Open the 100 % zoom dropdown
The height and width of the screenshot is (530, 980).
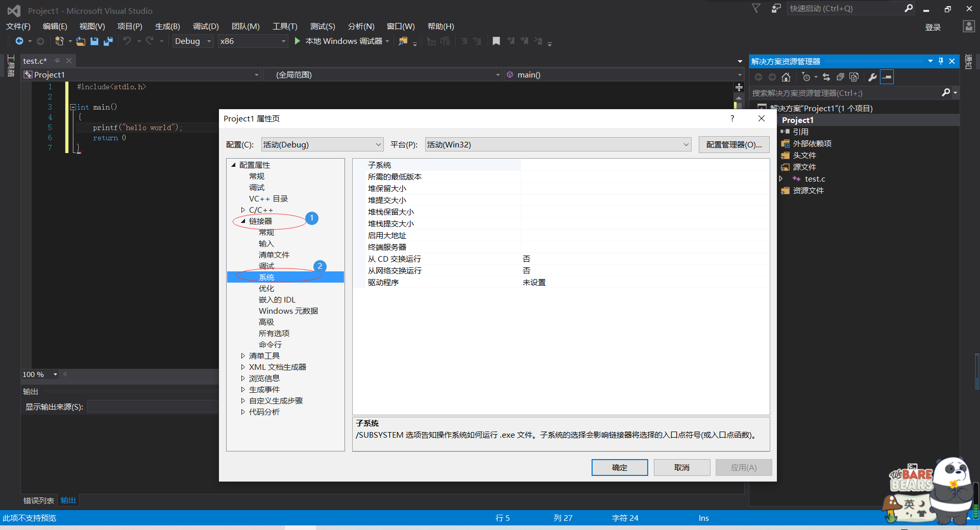[55, 374]
